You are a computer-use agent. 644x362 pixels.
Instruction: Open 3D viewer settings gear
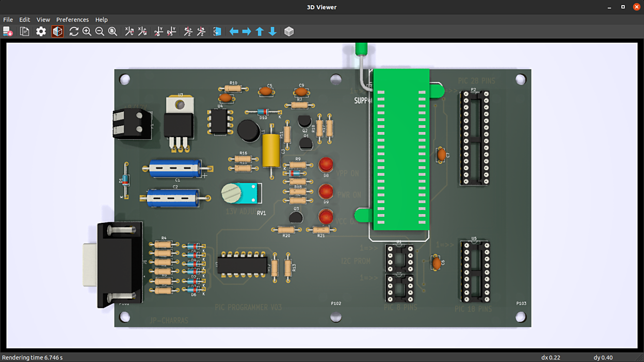click(41, 31)
